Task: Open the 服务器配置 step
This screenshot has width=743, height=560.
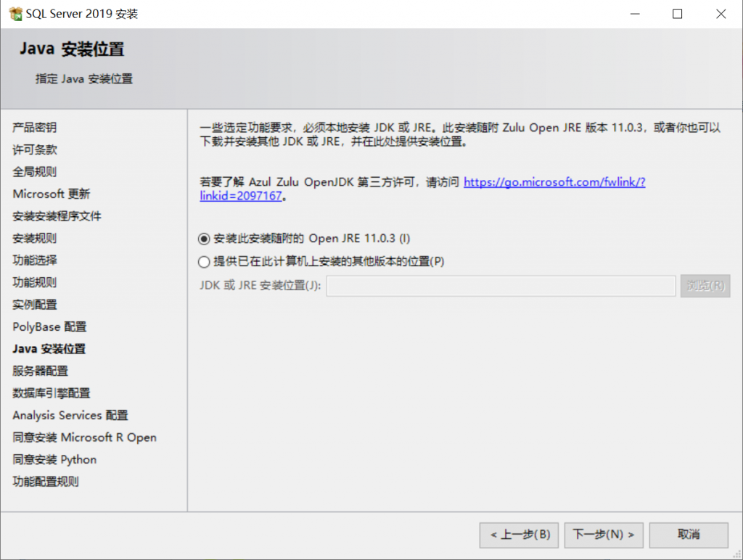Action: pos(40,371)
